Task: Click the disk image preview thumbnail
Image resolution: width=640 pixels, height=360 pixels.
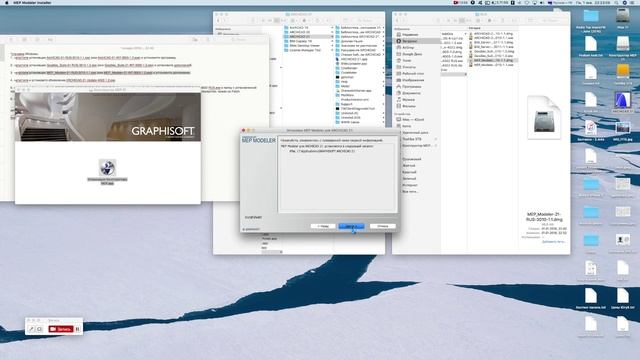Action: tap(544, 118)
